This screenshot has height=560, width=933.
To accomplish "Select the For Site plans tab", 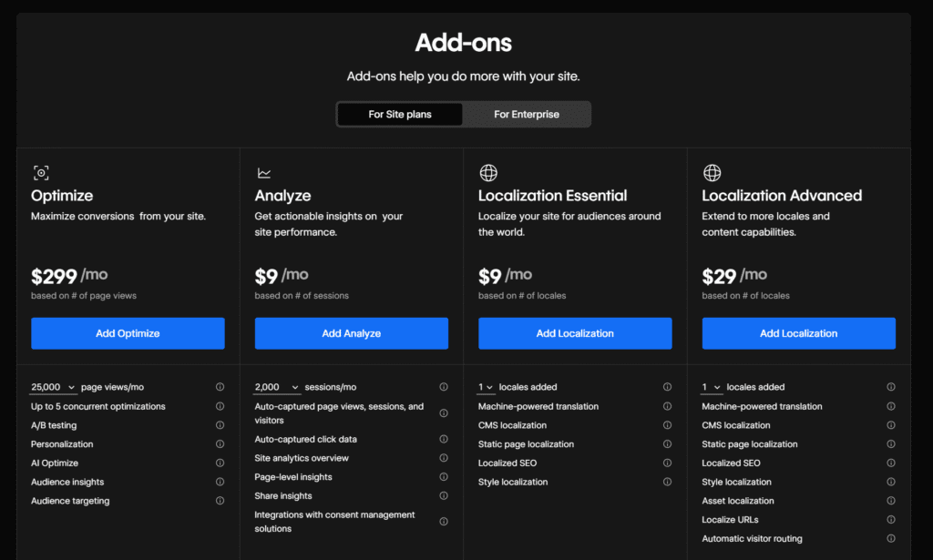I will click(399, 114).
